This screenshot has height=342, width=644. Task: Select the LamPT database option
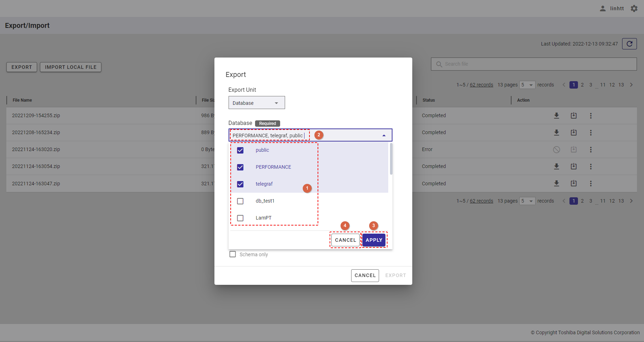[264, 218]
